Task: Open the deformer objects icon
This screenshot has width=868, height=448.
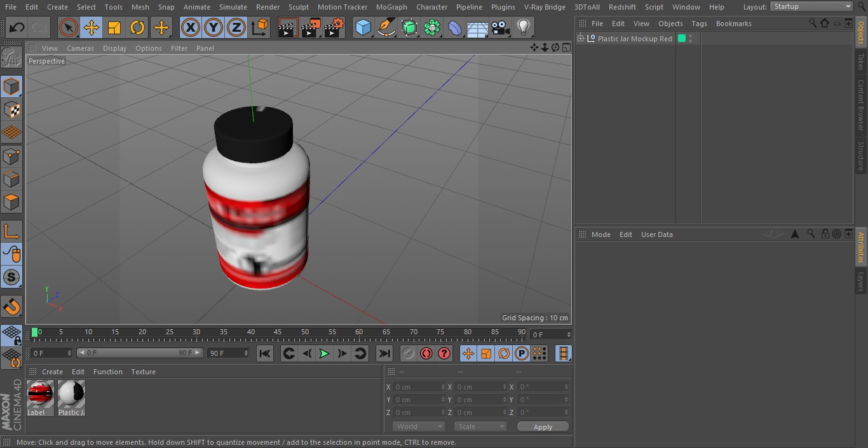Action: click(455, 28)
